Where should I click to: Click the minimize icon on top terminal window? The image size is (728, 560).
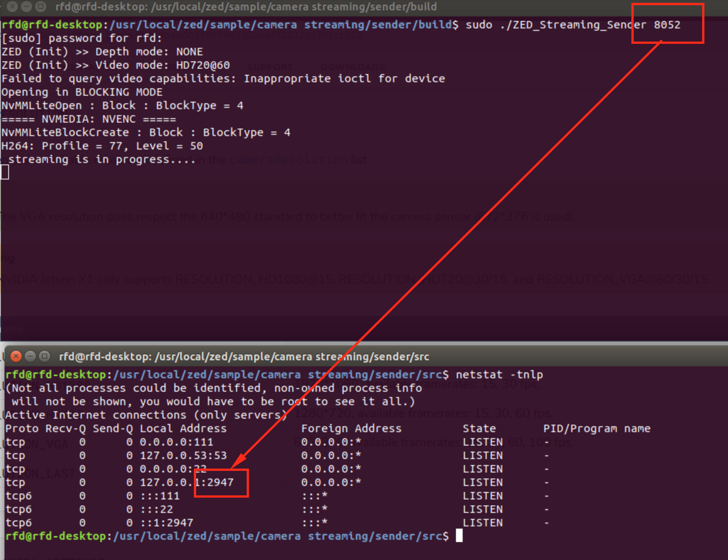[x=26, y=6]
